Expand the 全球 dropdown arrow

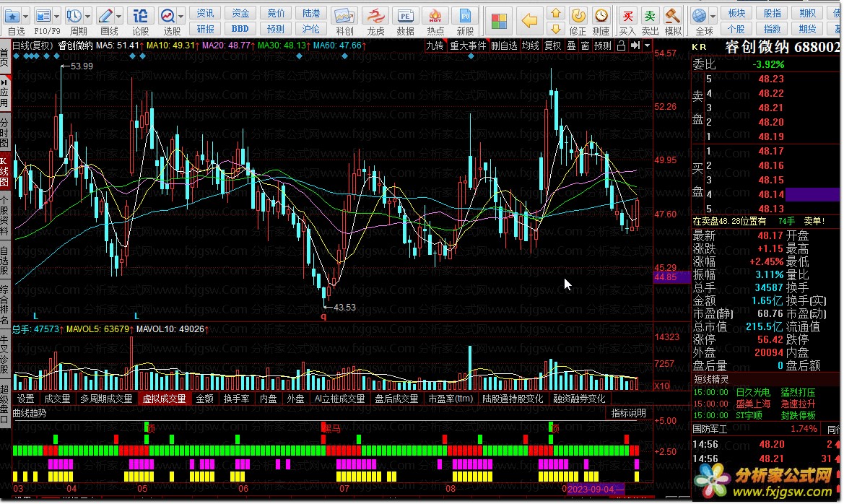click(713, 16)
